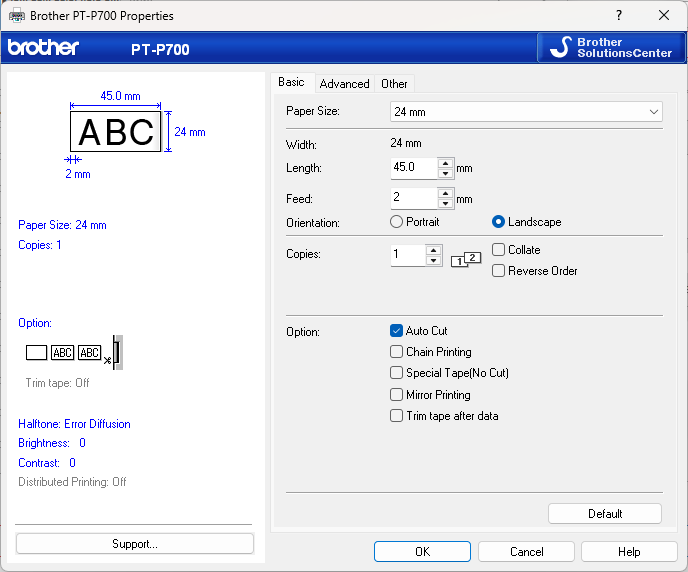This screenshot has width=688, height=572.
Task: Click the collate page order icon
Action: (x=466, y=259)
